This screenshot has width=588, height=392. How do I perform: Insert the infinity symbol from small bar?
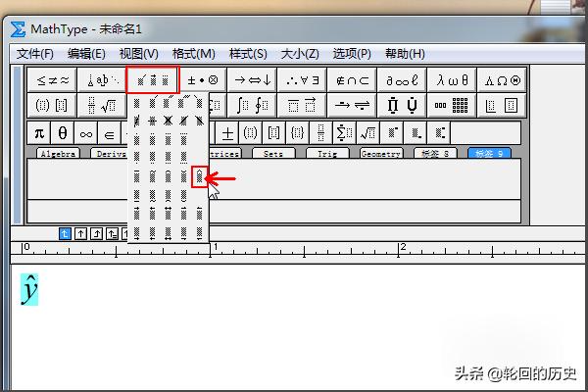pos(86,132)
